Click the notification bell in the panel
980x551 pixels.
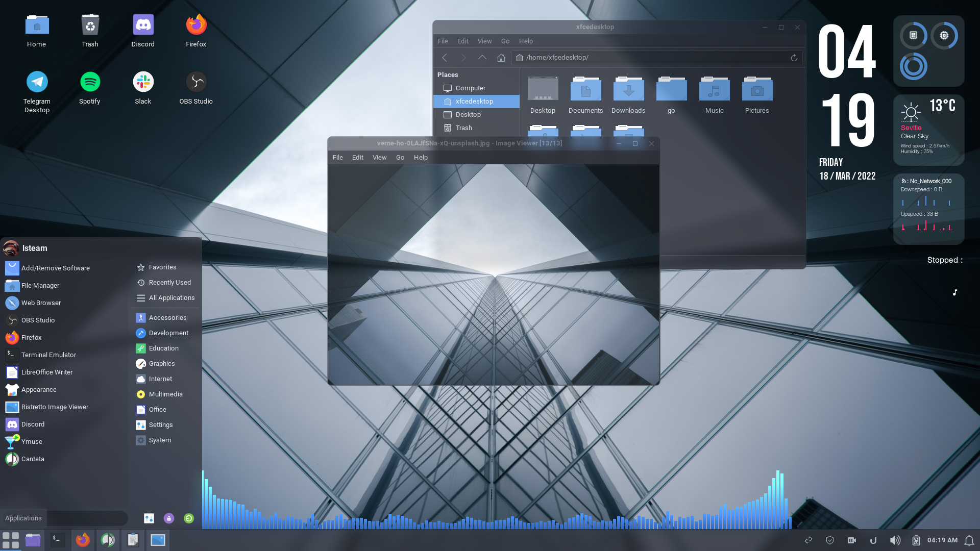coord(969,540)
